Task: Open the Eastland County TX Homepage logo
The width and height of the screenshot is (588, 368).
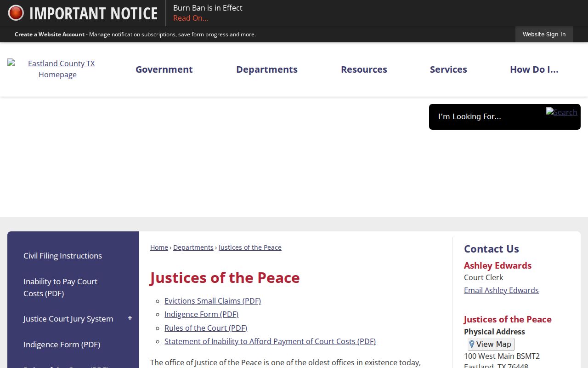Action: click(x=57, y=69)
